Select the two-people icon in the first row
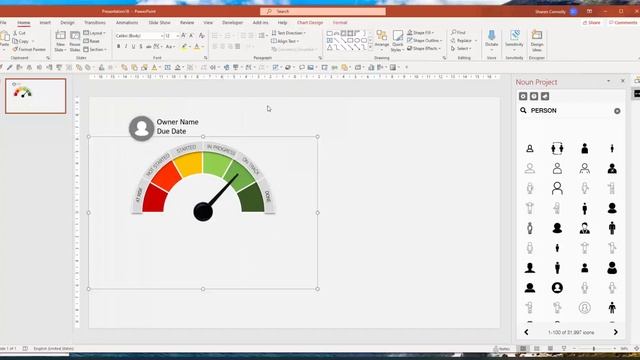The width and height of the screenshot is (640, 360). (557, 149)
